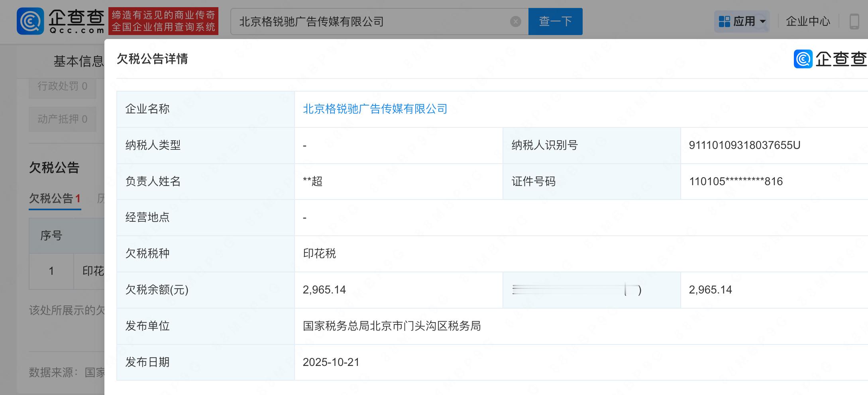The height and width of the screenshot is (395, 868).
Task: Select certificate number 110105*********816
Action: click(x=736, y=182)
